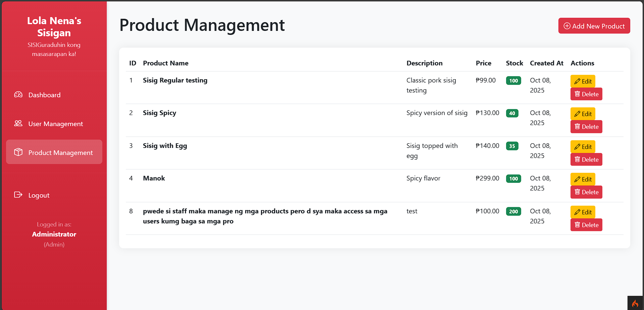644x310 pixels.
Task: Click the green stock badge for Sisig Spicy
Action: pyautogui.click(x=512, y=113)
